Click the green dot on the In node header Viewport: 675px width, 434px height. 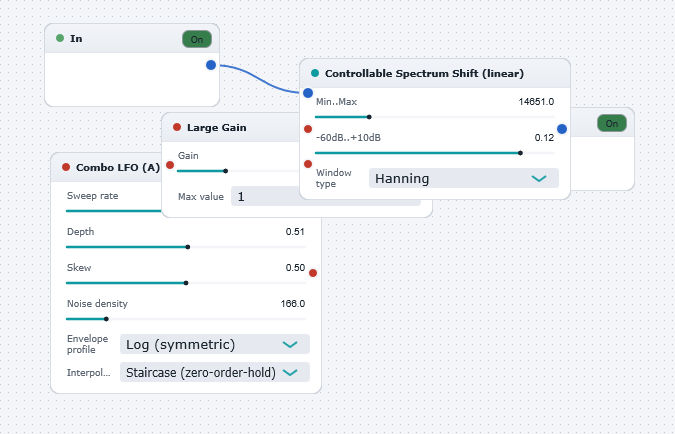point(60,38)
